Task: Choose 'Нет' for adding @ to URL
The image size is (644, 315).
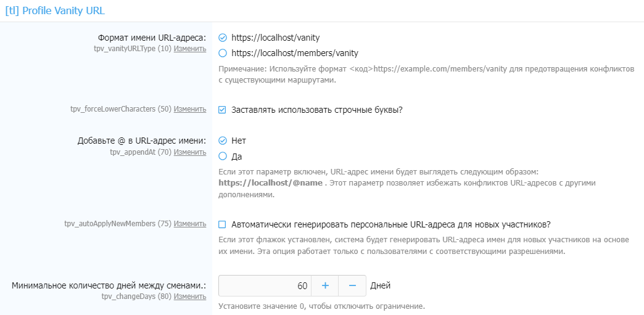Action: (223, 141)
